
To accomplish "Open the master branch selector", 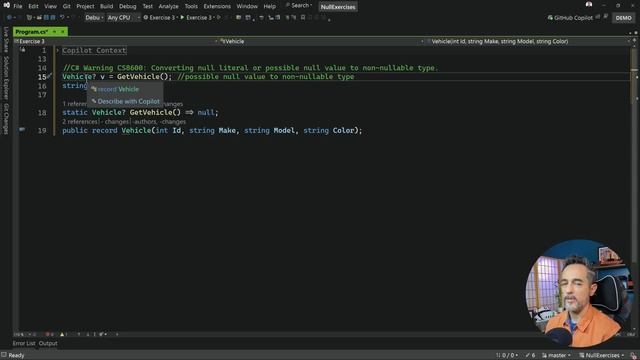I will pyautogui.click(x=557, y=355).
